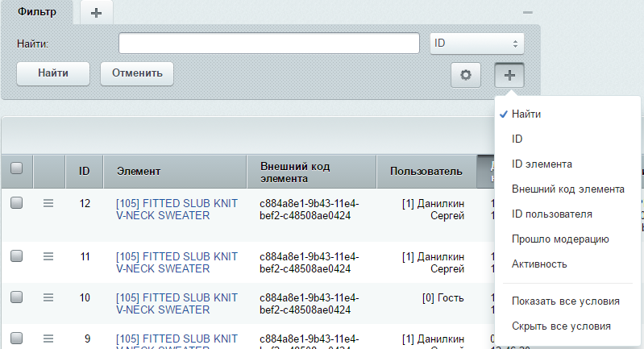Check the checkbox for row ID 12
Image resolution: width=644 pixels, height=349 pixels.
point(16,203)
